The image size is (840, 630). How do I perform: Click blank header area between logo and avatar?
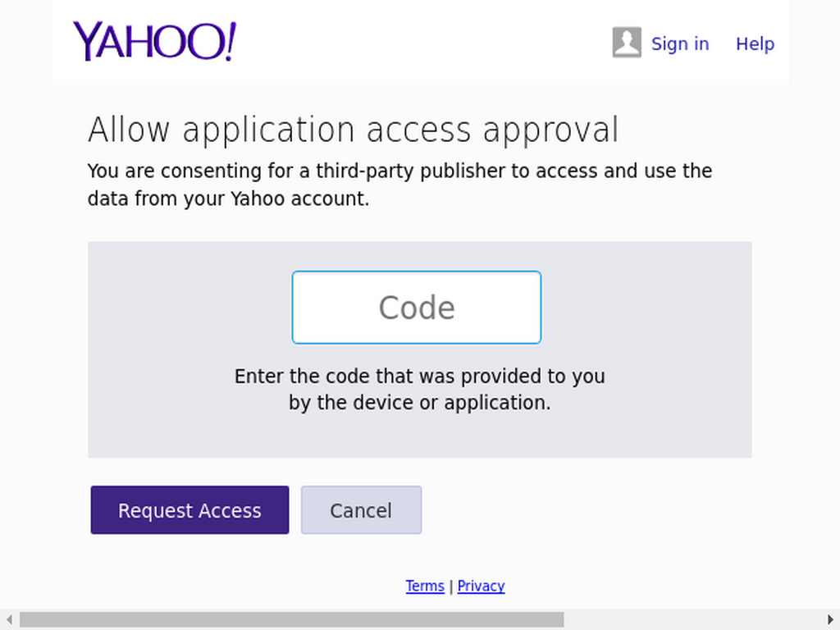423,43
